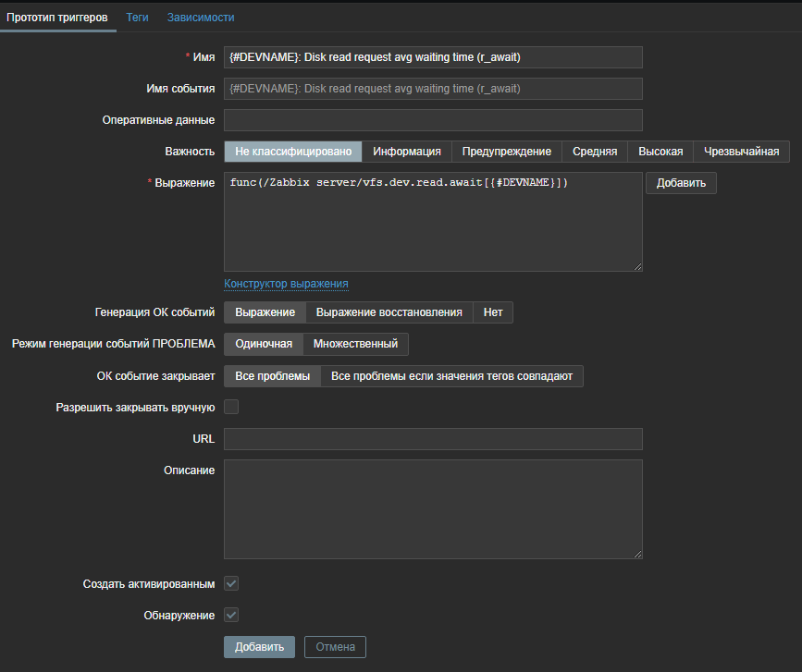Viewport: 802px width, 672px height.
Task: Toggle the Обнаружение checkbox
Action: point(231,615)
